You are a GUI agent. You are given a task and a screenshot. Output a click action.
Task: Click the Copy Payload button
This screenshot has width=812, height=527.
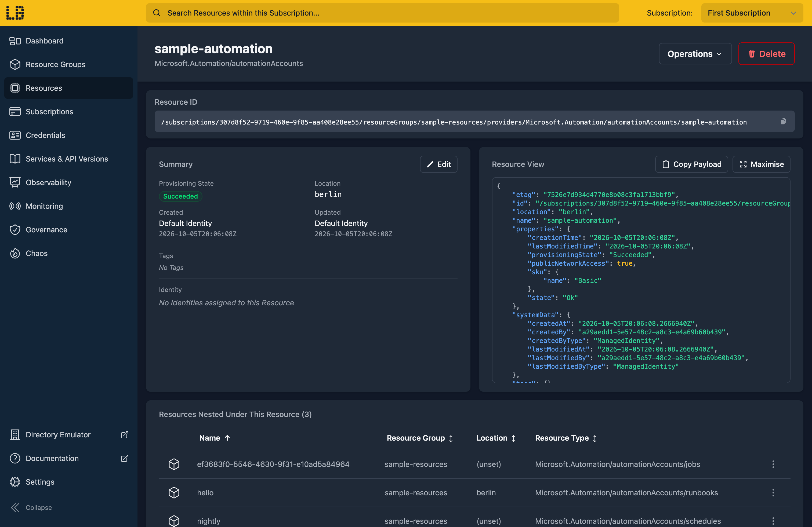[691, 164]
